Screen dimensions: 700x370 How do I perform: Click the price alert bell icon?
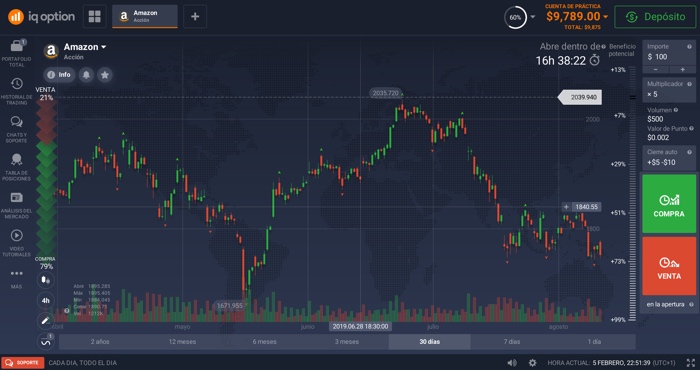86,75
